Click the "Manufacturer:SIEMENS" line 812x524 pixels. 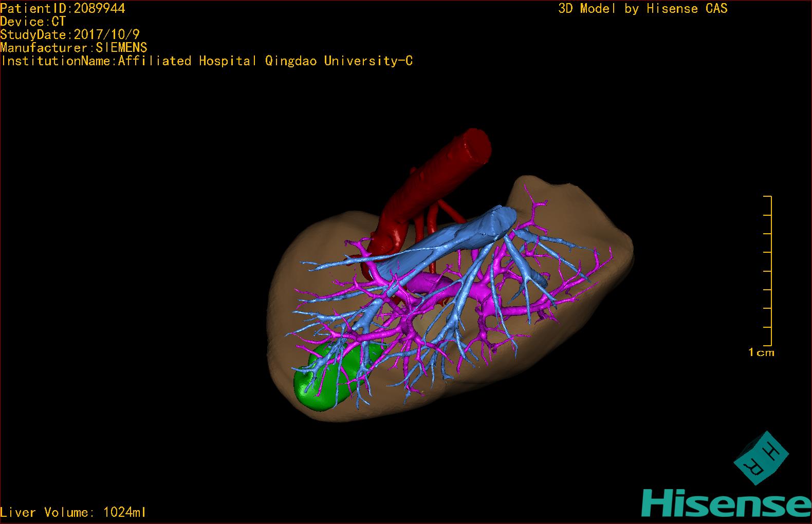(73, 48)
